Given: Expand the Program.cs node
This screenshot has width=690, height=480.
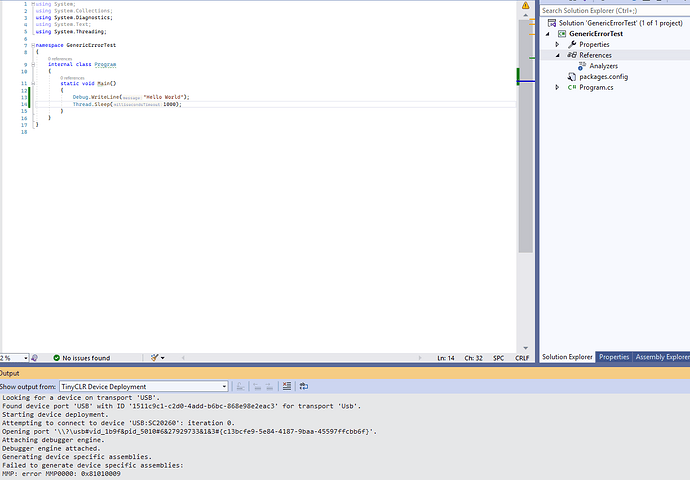Looking at the screenshot, I should tap(558, 88).
